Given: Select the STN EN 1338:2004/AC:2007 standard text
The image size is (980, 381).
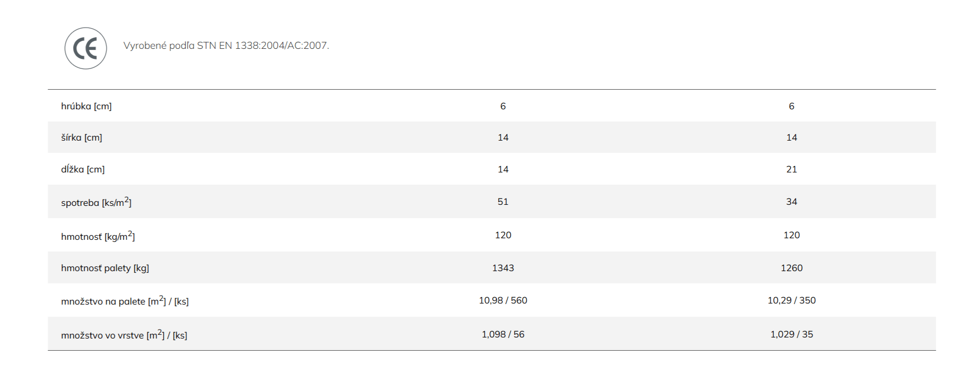Looking at the screenshot, I should pyautogui.click(x=263, y=46).
